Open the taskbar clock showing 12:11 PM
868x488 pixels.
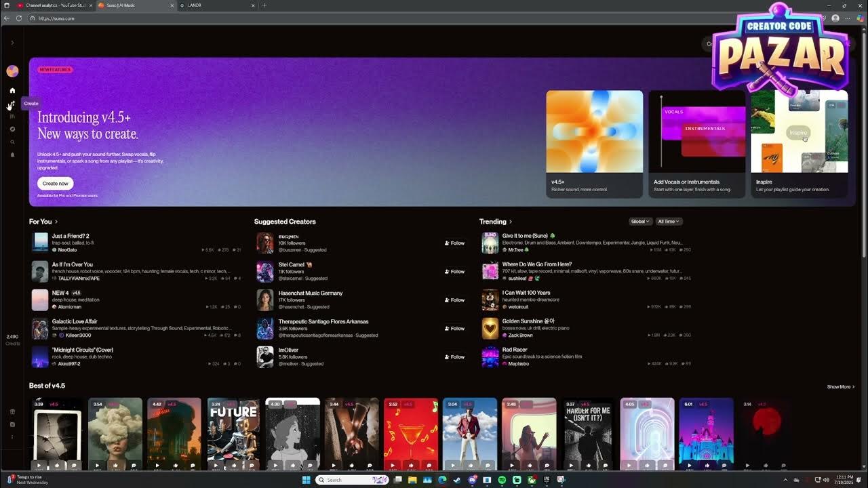tap(845, 480)
